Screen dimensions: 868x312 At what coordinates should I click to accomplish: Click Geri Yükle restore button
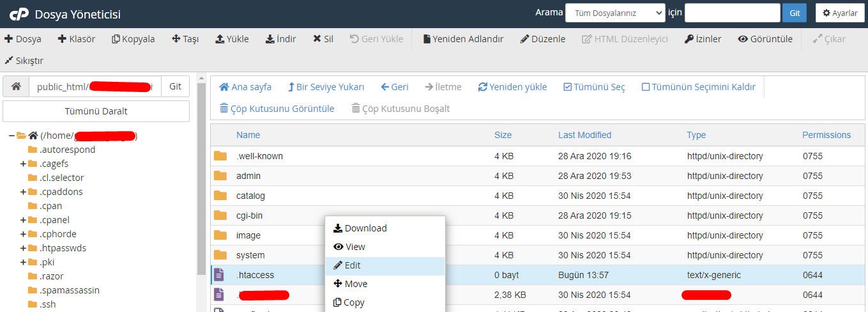tap(376, 39)
